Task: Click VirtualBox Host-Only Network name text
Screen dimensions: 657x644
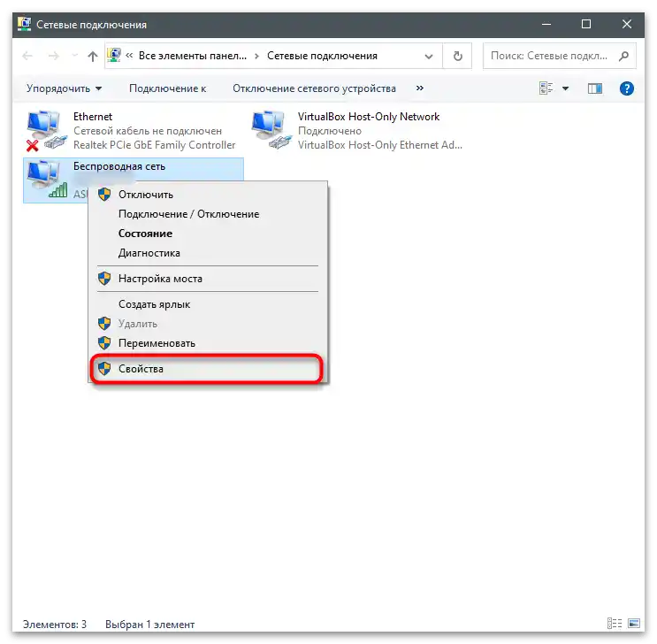Action: (369, 117)
